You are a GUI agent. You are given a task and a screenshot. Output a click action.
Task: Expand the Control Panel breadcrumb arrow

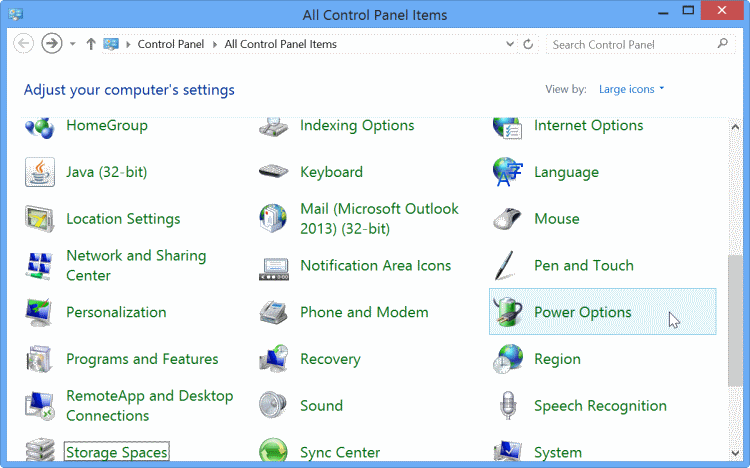point(215,44)
